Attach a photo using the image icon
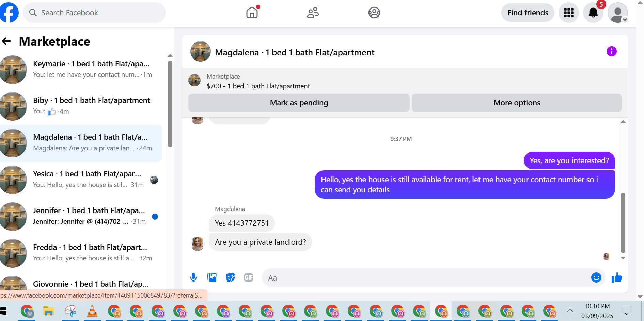Screen dimensions: 644x321 click(x=212, y=278)
